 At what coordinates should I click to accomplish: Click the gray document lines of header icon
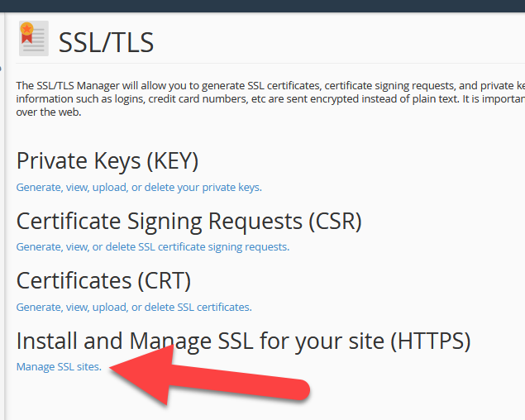38,41
